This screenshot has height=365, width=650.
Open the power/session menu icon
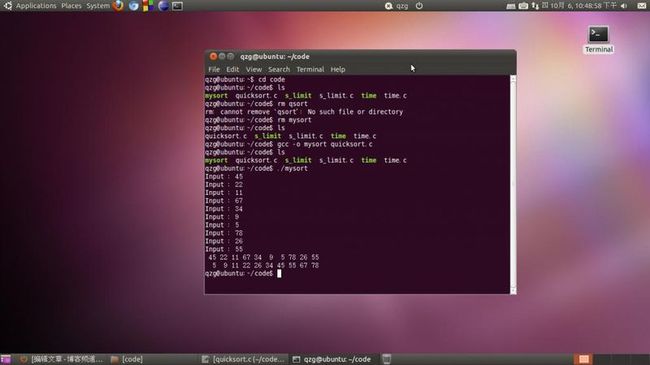[x=419, y=6]
